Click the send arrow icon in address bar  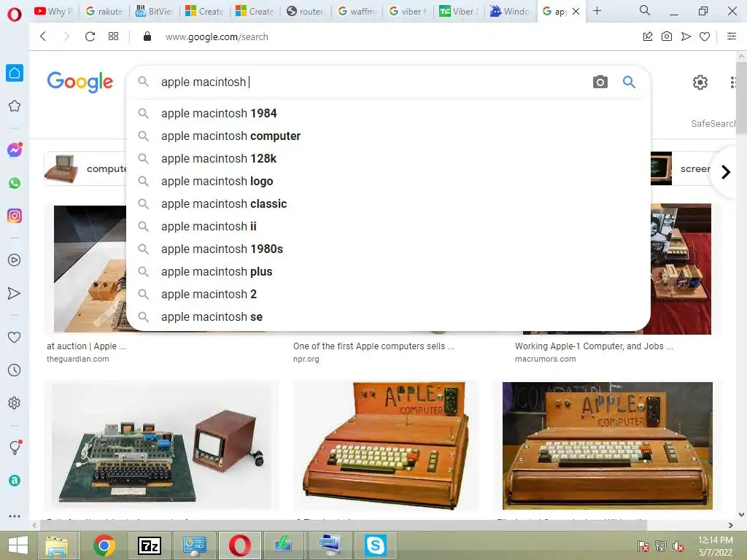(x=686, y=36)
